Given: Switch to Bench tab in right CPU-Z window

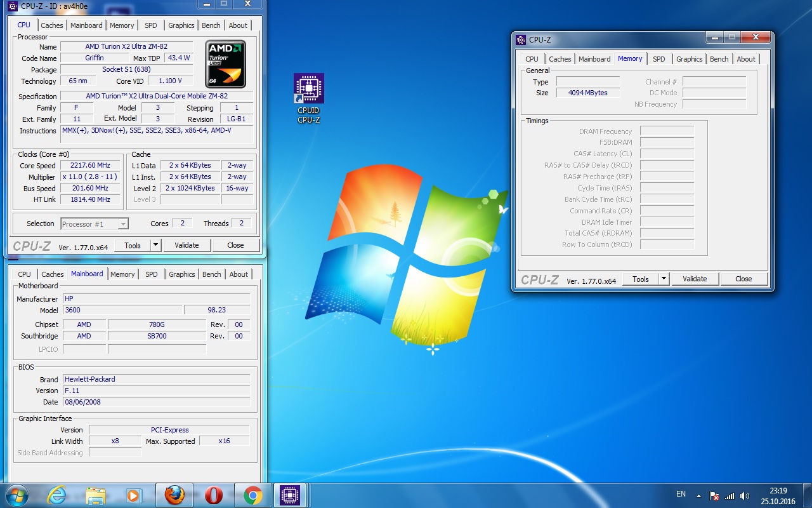Looking at the screenshot, I should 719,59.
